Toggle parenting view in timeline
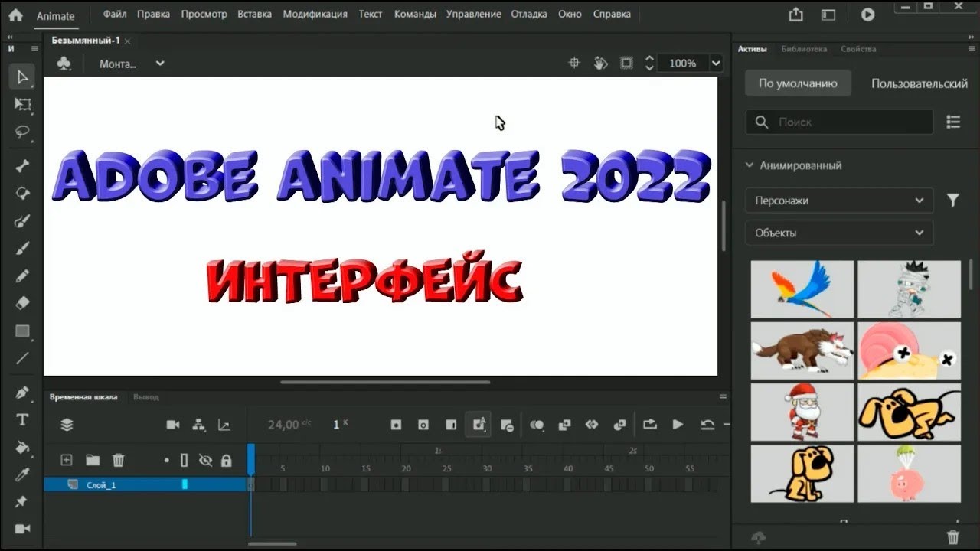The image size is (980, 551). click(x=198, y=424)
